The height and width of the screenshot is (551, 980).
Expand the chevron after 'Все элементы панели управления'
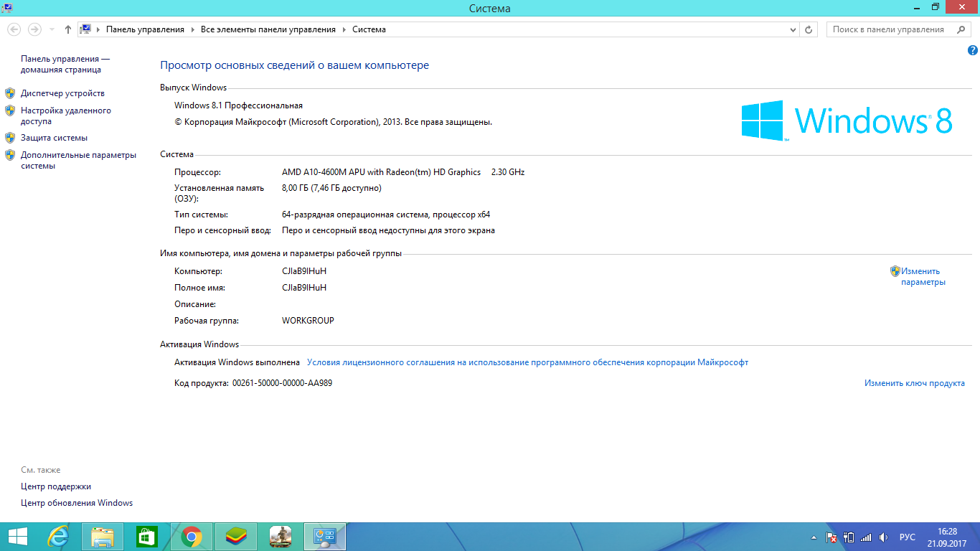click(344, 29)
